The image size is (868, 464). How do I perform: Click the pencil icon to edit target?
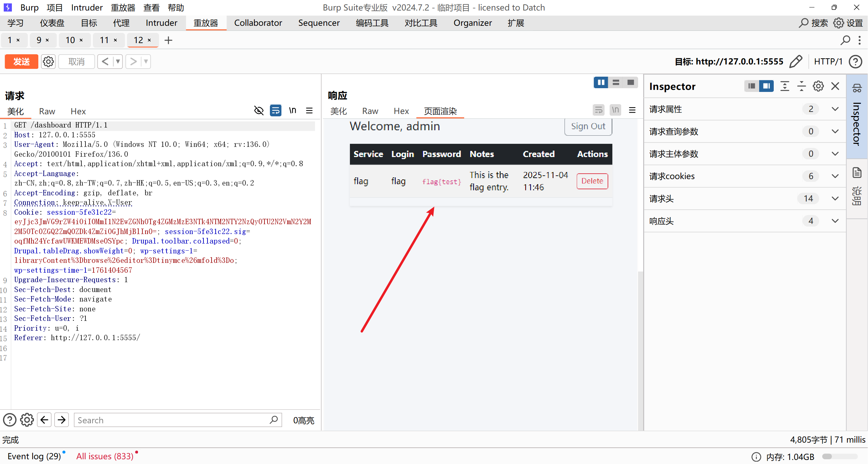(795, 62)
